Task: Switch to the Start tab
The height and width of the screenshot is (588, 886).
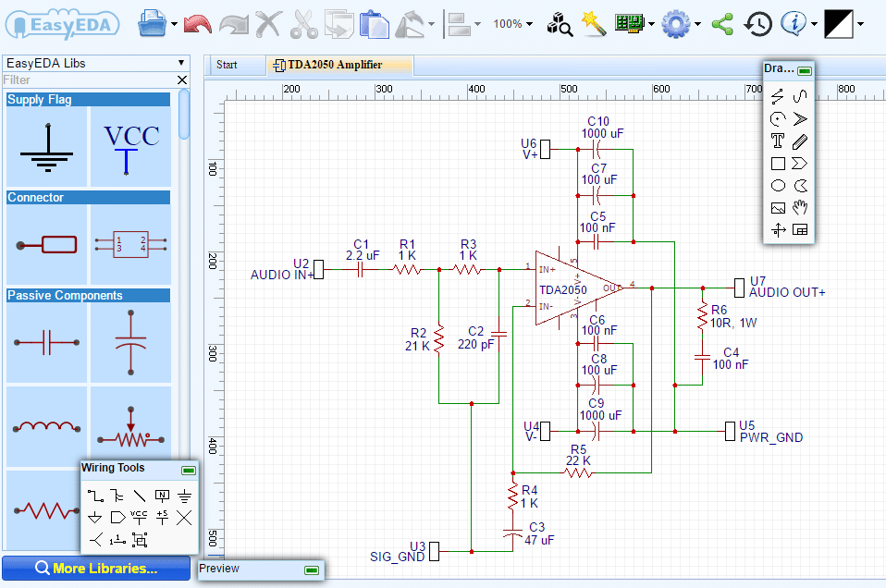Action: coord(227,65)
